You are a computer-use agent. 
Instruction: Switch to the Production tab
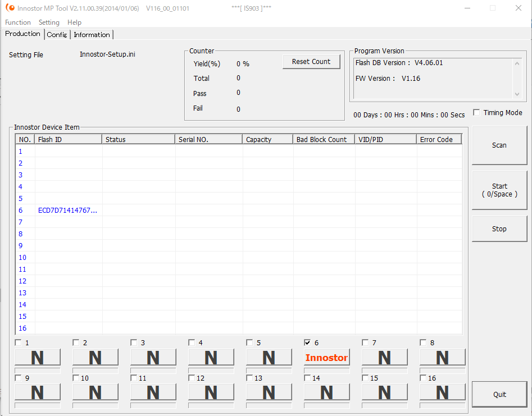point(22,34)
